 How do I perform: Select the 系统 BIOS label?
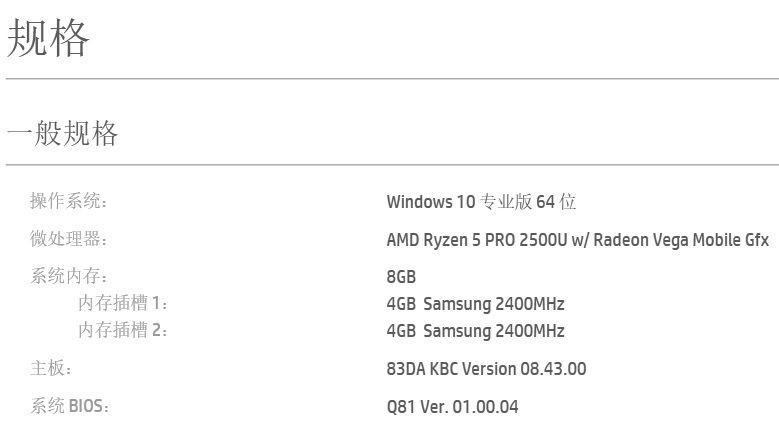[69, 407]
